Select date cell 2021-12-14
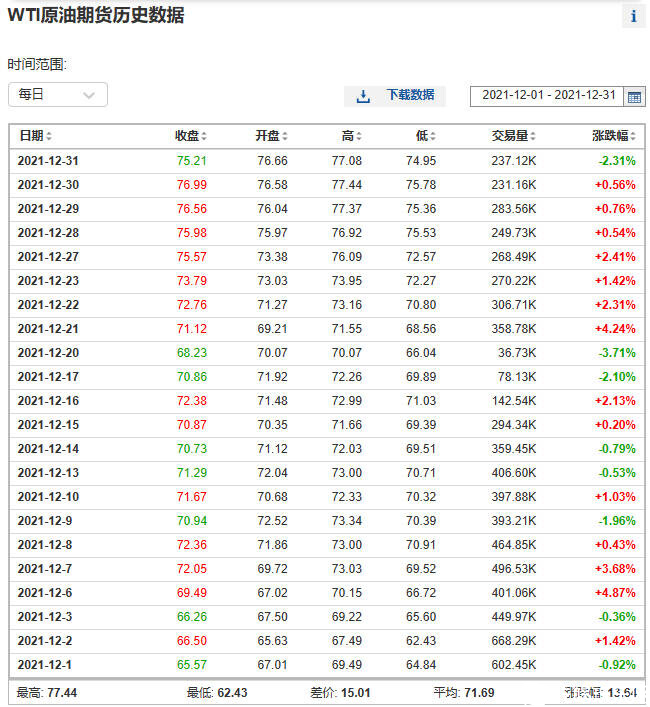 [48, 449]
